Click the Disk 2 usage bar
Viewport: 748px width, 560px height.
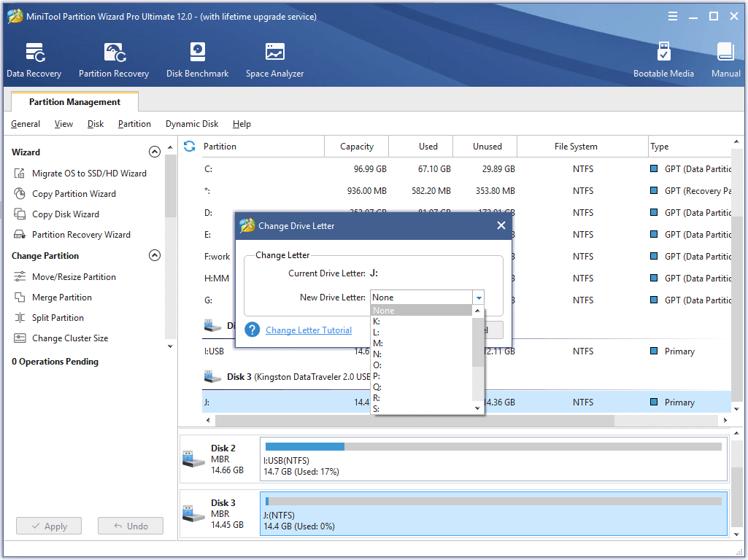[x=493, y=446]
